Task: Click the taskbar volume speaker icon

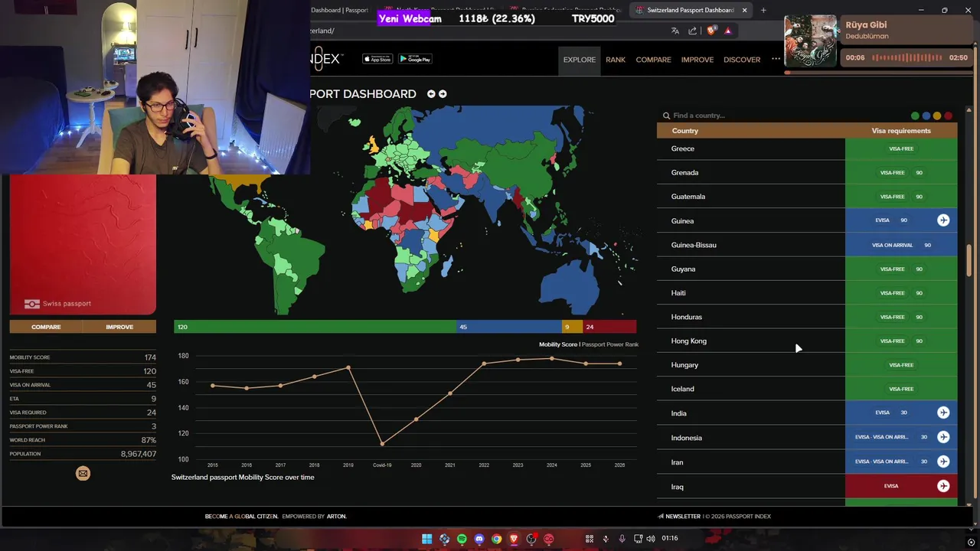Action: pyautogui.click(x=651, y=539)
